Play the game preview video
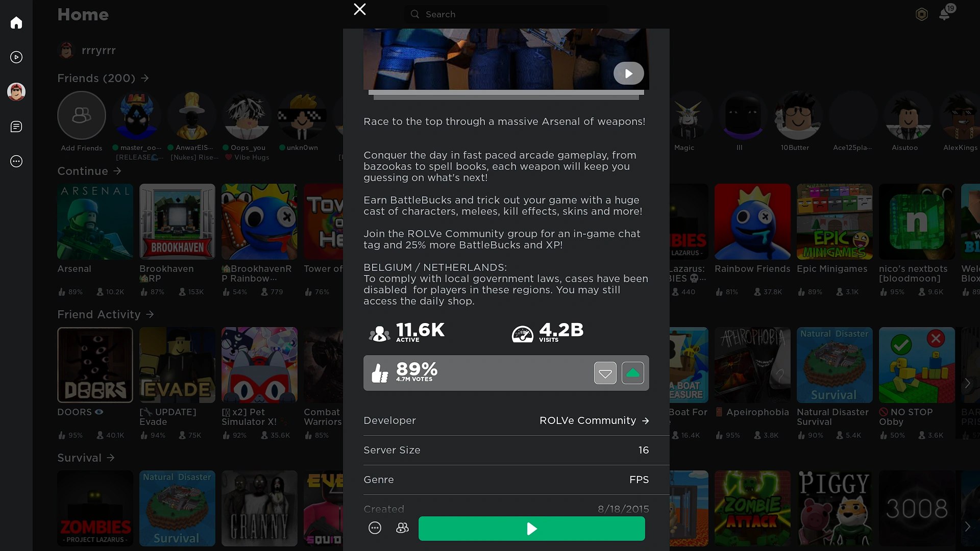The image size is (980, 551). point(628,73)
